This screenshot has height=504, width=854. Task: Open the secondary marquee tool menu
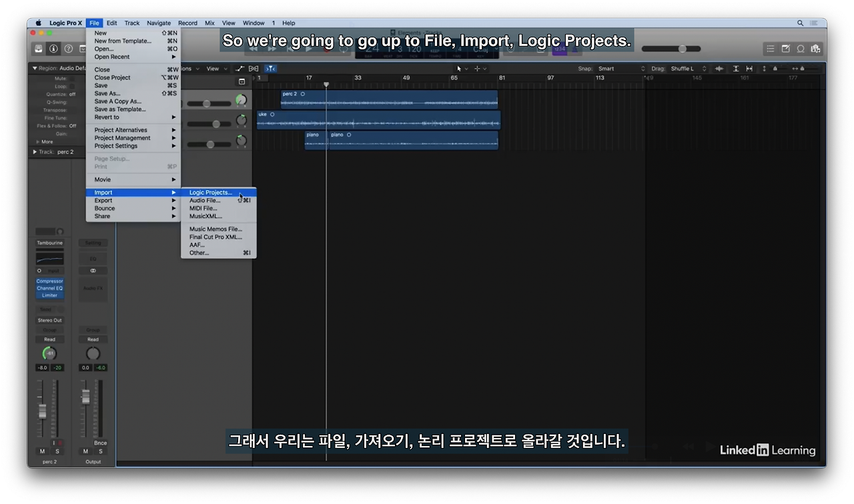[480, 69]
